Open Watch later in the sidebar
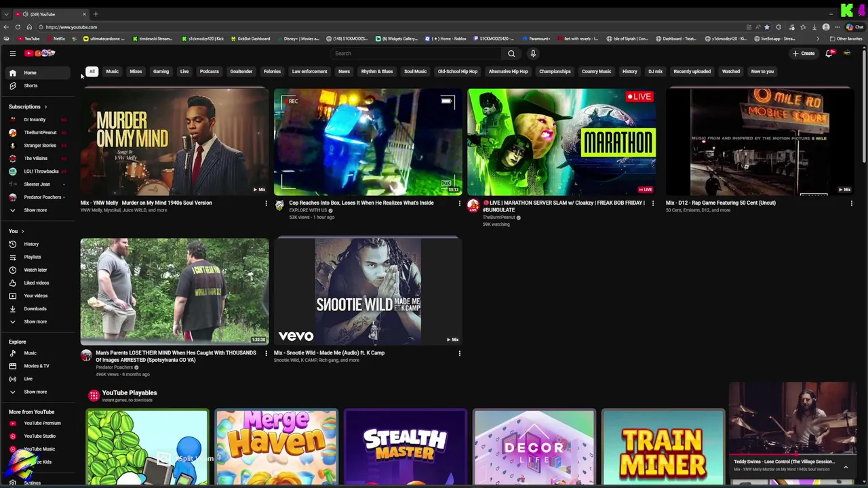 pyautogui.click(x=38, y=270)
